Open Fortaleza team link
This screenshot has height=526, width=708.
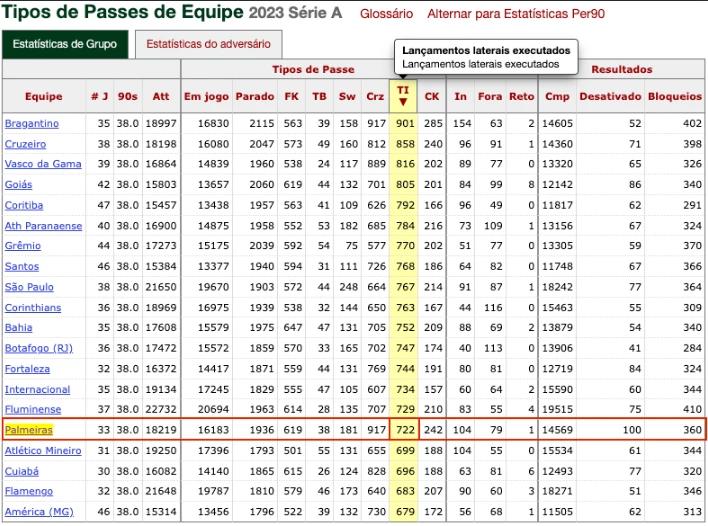(27, 369)
